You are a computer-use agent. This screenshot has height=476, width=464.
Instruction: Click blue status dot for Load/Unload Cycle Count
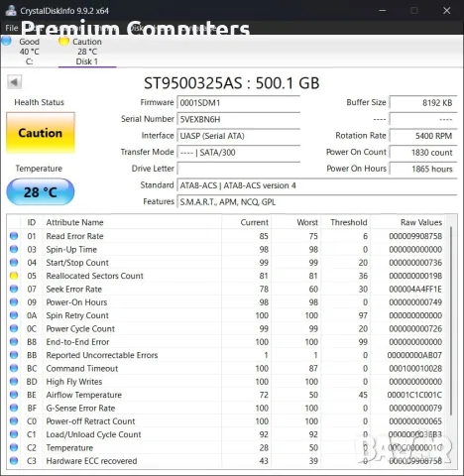[x=14, y=434]
